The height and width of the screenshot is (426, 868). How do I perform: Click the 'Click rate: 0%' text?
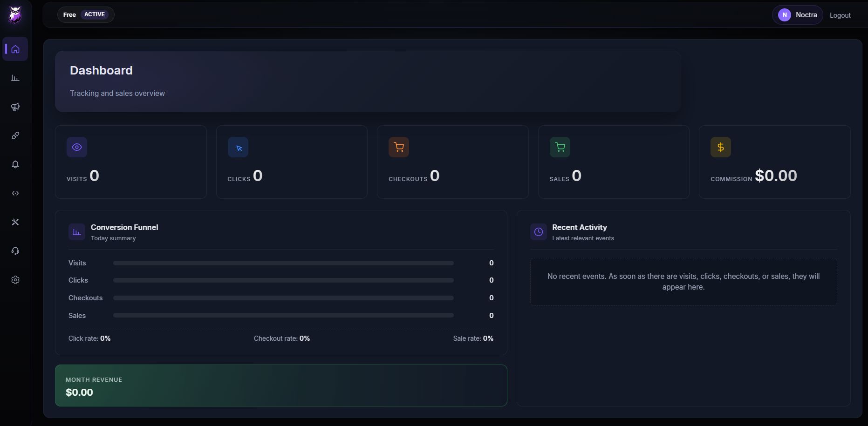89,338
